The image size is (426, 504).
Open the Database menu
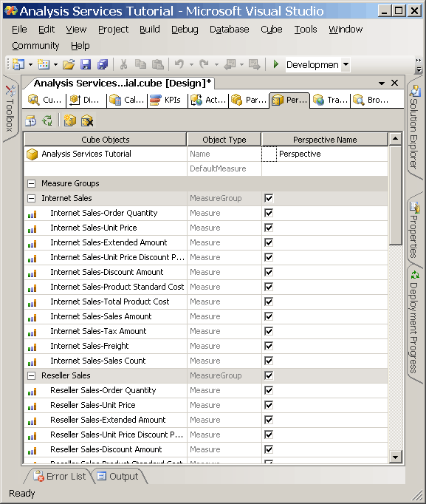point(229,30)
